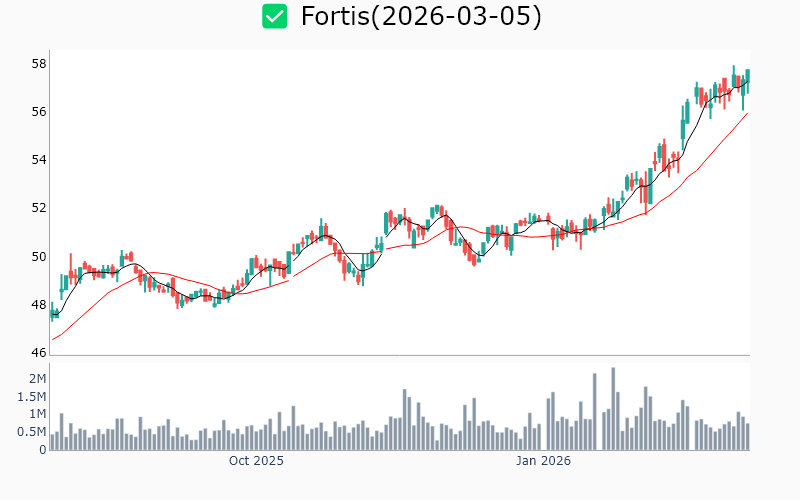Click the 56 price axis label
The image size is (800, 500).
point(39,111)
